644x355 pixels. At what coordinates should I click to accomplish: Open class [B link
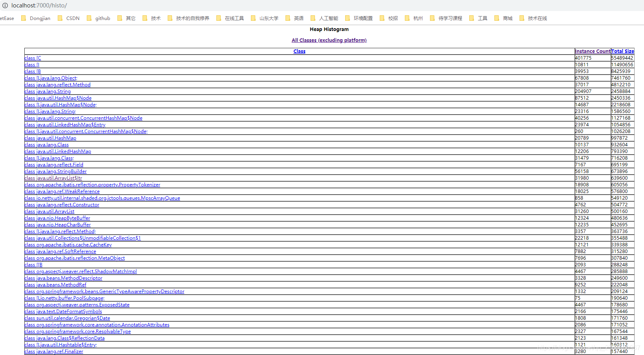pos(33,71)
